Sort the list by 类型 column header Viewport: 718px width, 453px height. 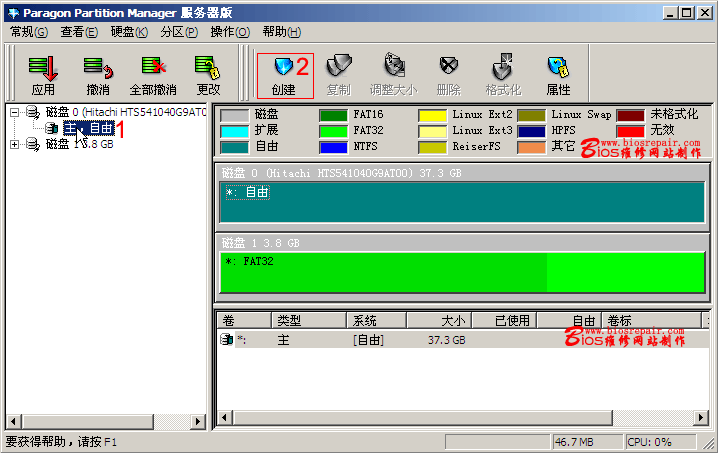coord(309,321)
